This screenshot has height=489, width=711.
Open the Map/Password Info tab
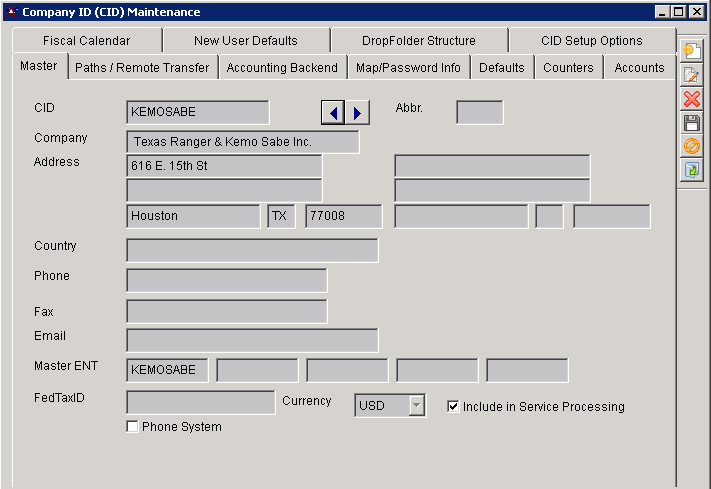(408, 68)
